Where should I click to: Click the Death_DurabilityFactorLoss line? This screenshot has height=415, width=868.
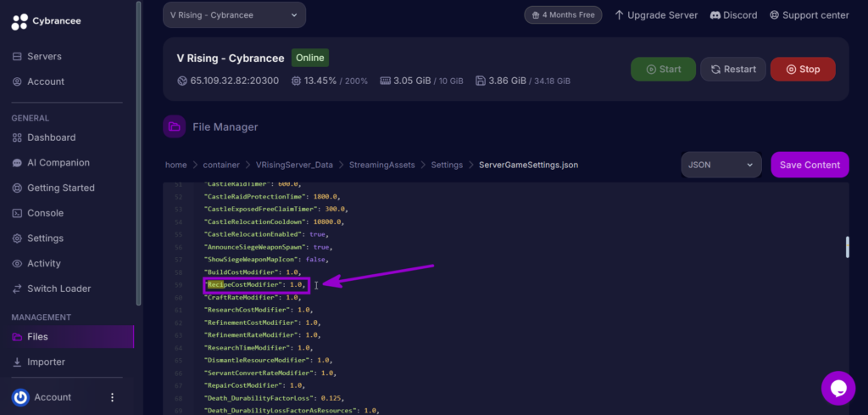[x=274, y=398]
